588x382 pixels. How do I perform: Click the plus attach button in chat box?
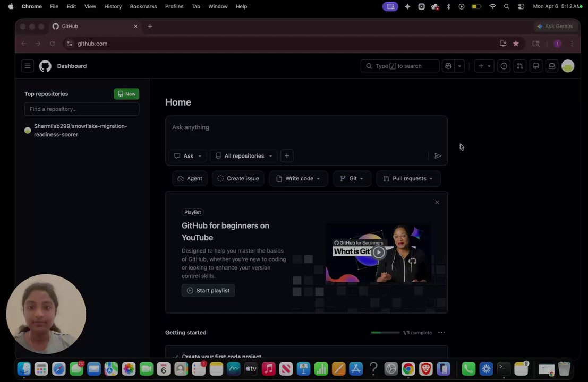point(287,156)
